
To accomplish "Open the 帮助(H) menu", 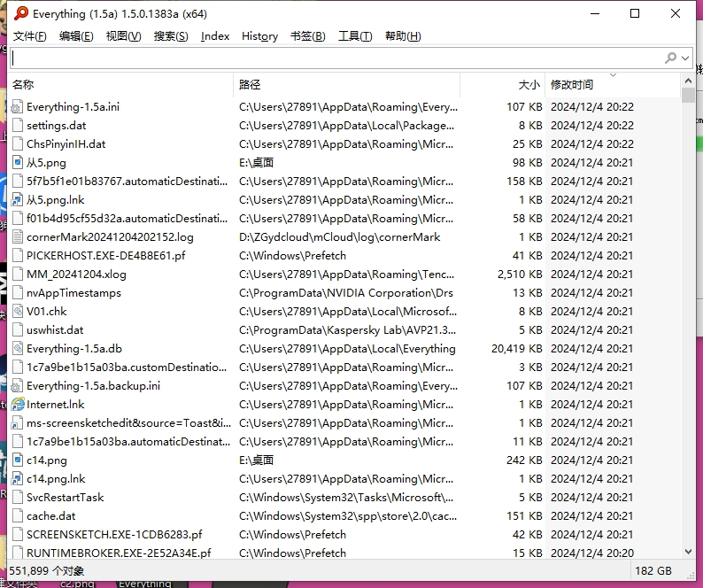I will tap(403, 36).
